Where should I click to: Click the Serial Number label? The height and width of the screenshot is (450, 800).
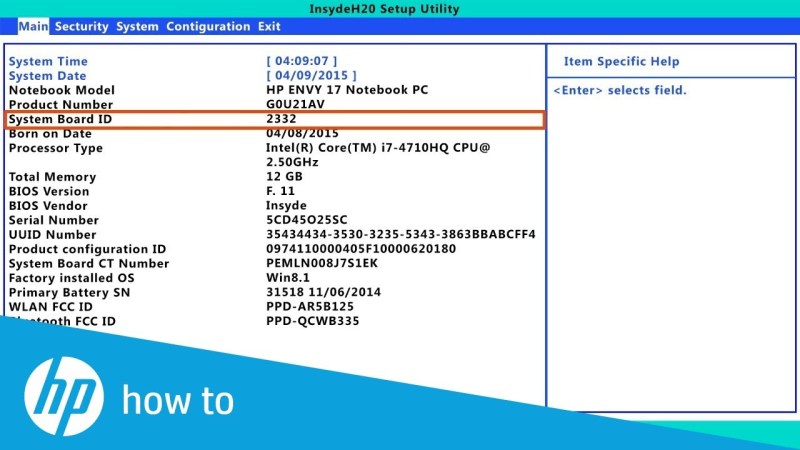point(54,220)
